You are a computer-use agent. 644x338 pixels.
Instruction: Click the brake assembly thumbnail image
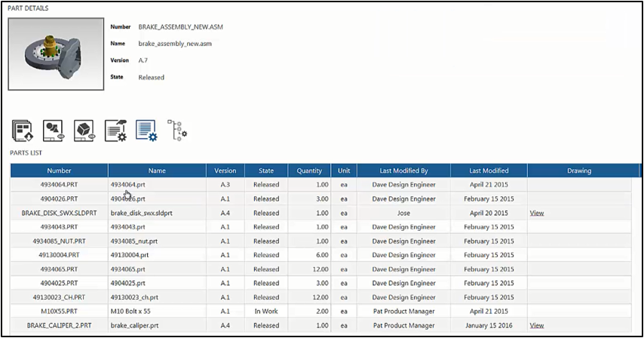pos(56,54)
